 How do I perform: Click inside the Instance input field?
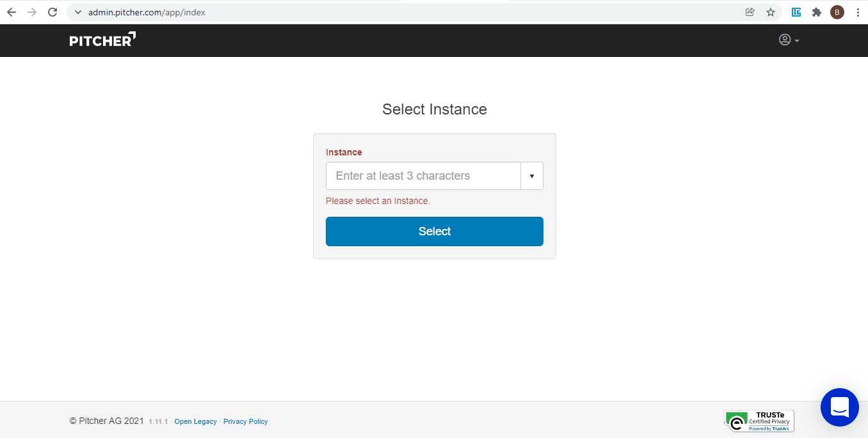coord(422,175)
